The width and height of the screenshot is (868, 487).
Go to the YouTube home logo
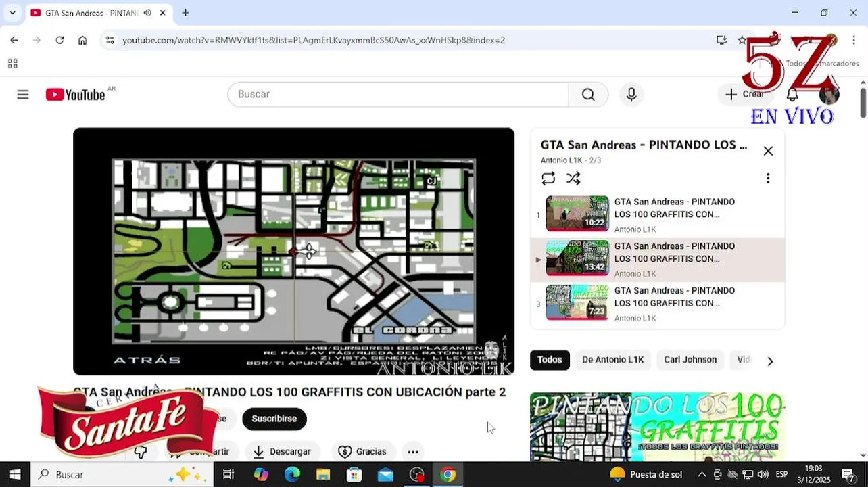(x=76, y=95)
